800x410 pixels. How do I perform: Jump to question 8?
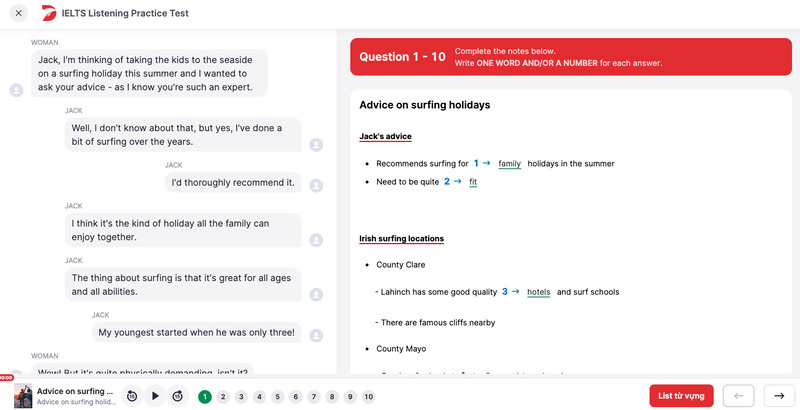(332, 396)
